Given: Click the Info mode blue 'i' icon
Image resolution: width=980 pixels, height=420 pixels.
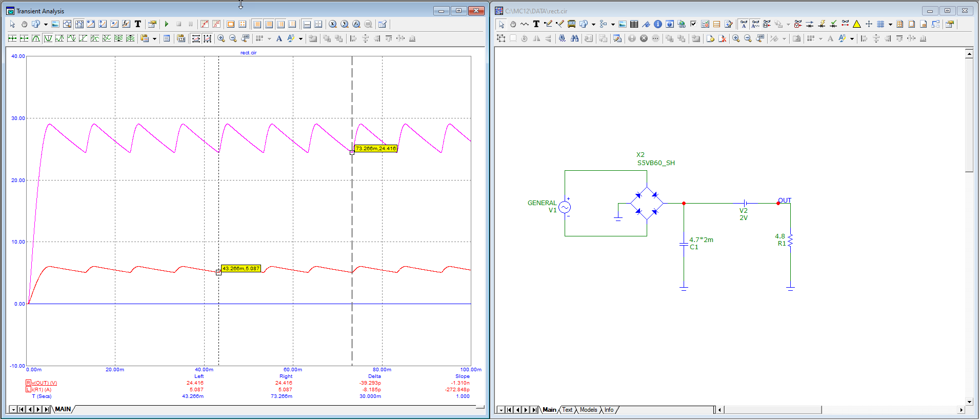Looking at the screenshot, I should (657, 24).
